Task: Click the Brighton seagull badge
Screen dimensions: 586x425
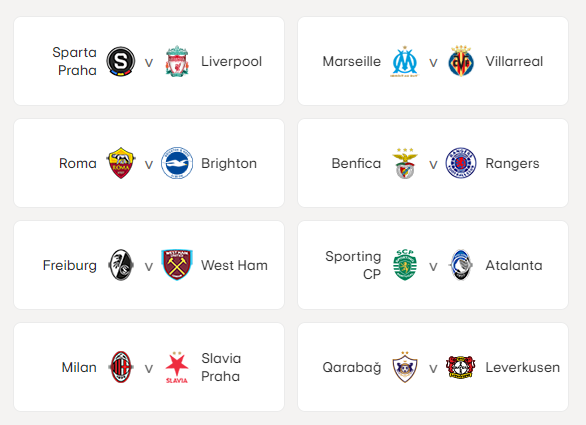Action: [x=177, y=163]
